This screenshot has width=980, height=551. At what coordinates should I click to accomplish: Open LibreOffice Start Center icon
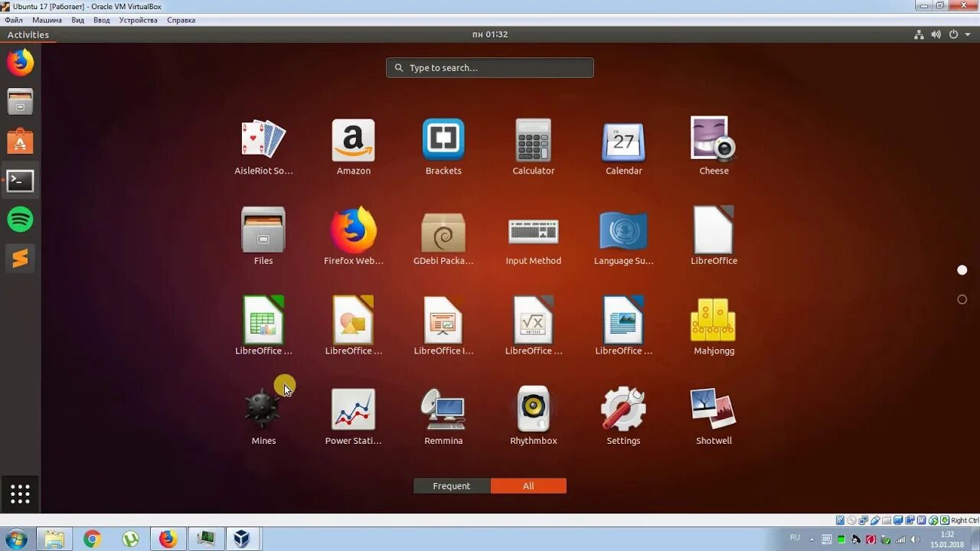pos(714,230)
